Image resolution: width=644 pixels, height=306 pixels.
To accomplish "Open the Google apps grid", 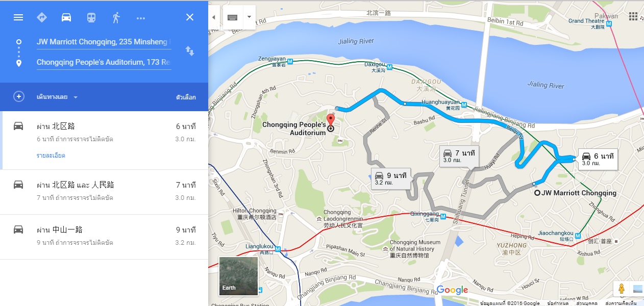I will 633,16.
